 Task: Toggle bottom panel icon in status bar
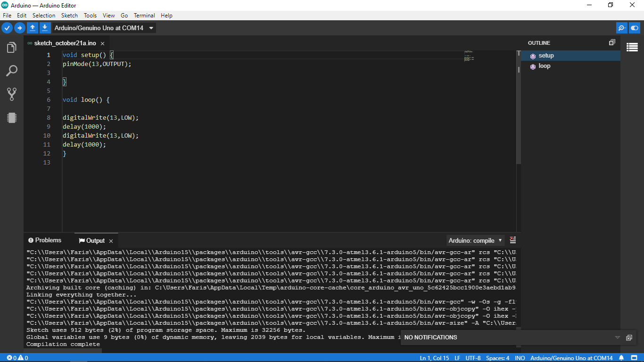635,358
